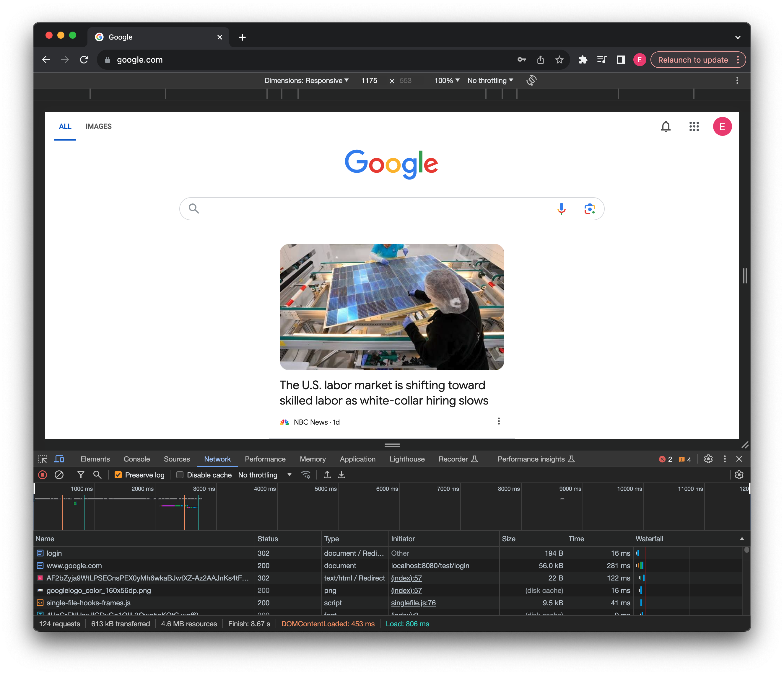The height and width of the screenshot is (675, 784).
Task: Open the network filter funnel icon
Action: [x=81, y=475]
